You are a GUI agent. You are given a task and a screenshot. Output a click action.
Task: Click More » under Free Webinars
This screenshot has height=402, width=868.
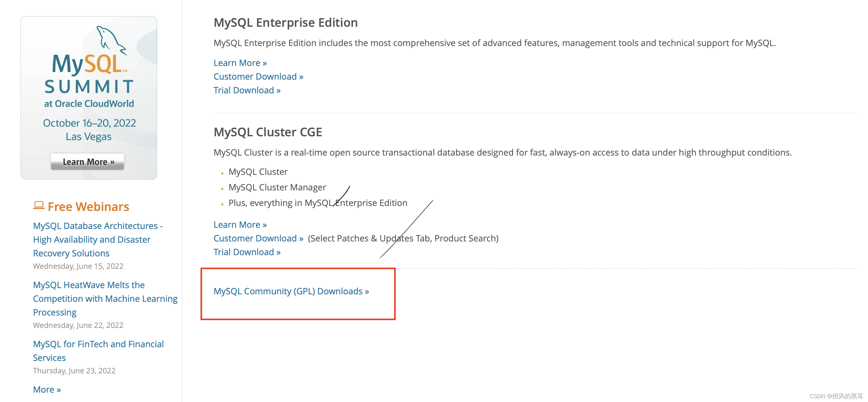point(47,390)
